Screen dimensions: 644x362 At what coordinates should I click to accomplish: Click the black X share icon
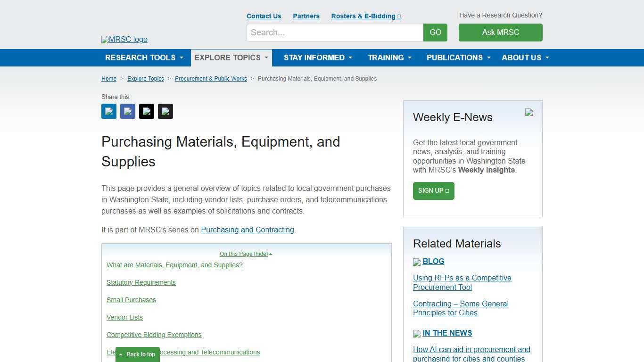[146, 111]
